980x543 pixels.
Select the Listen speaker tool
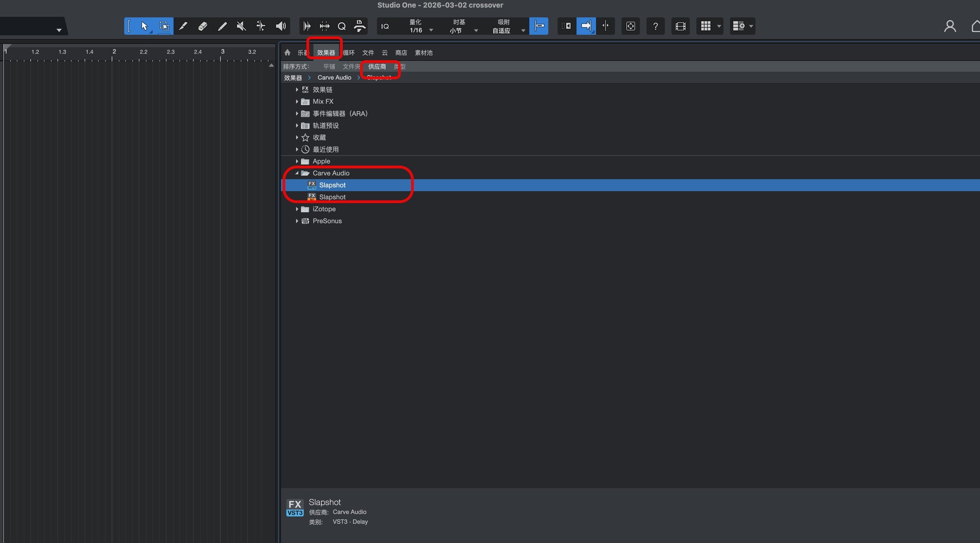(281, 26)
